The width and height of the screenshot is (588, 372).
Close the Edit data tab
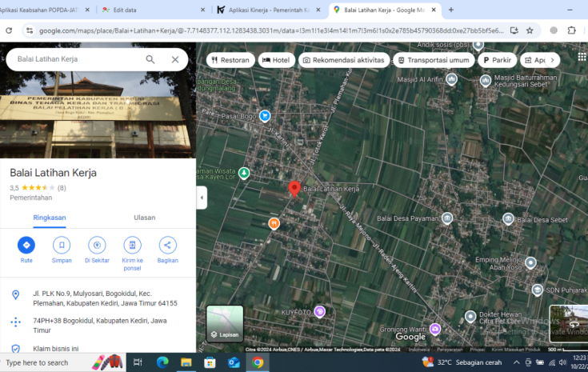pyautogui.click(x=203, y=10)
